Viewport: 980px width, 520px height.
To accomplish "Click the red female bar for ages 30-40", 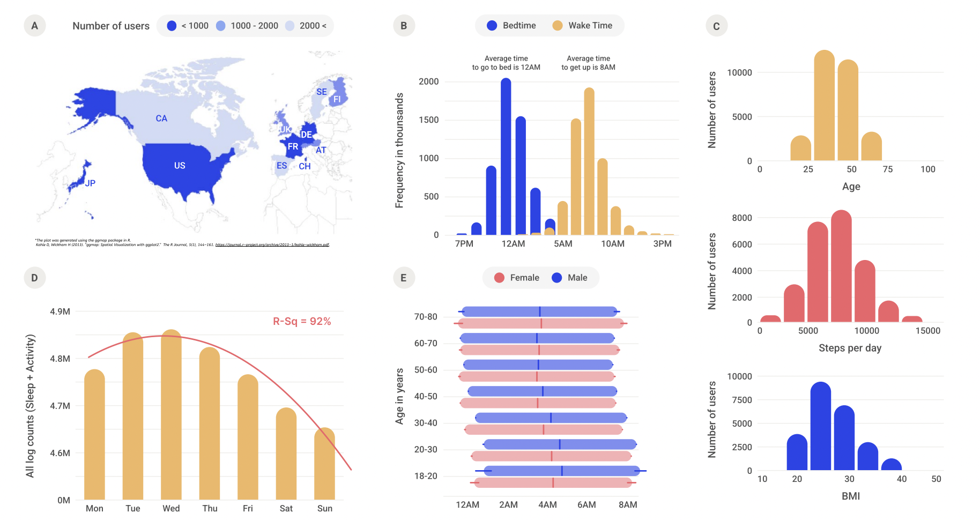I will pyautogui.click(x=544, y=429).
